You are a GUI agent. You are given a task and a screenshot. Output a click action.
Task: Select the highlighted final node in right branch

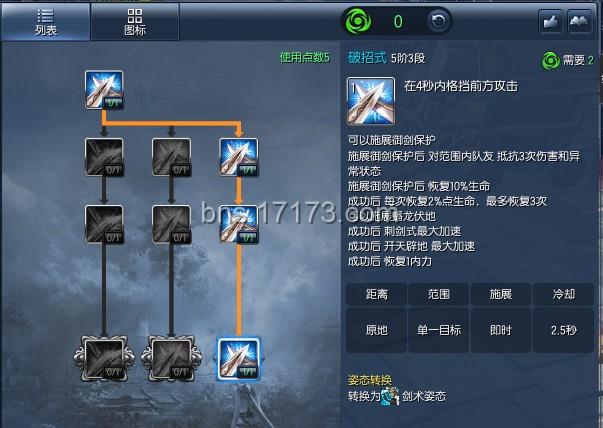(x=239, y=359)
